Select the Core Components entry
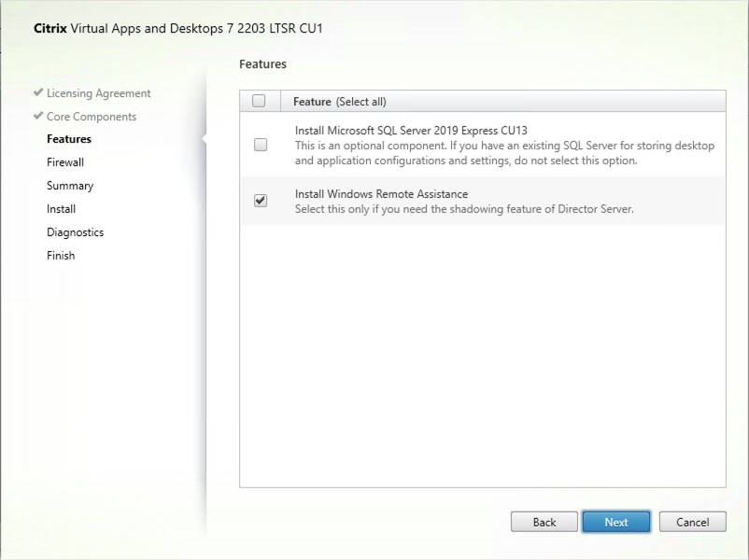 coord(93,116)
